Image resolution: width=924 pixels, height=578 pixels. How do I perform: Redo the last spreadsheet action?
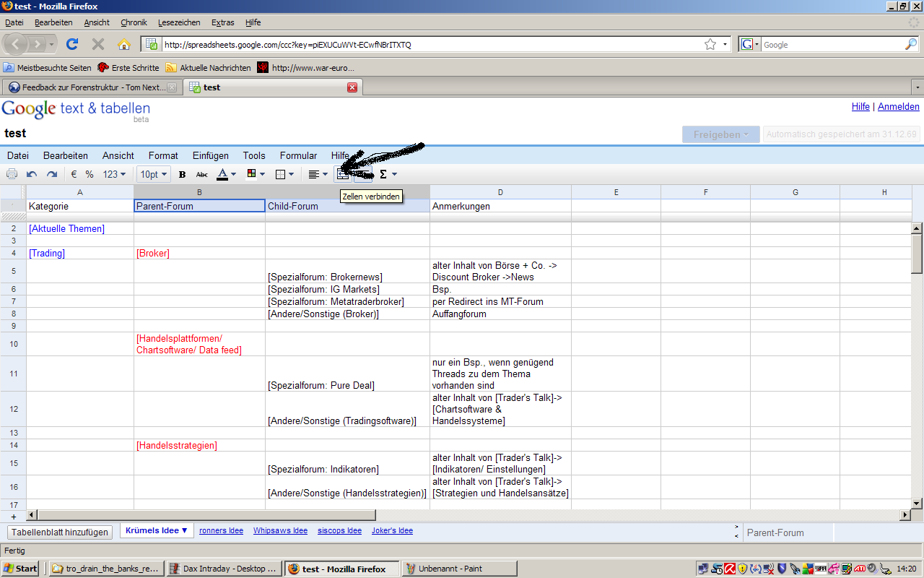point(52,174)
